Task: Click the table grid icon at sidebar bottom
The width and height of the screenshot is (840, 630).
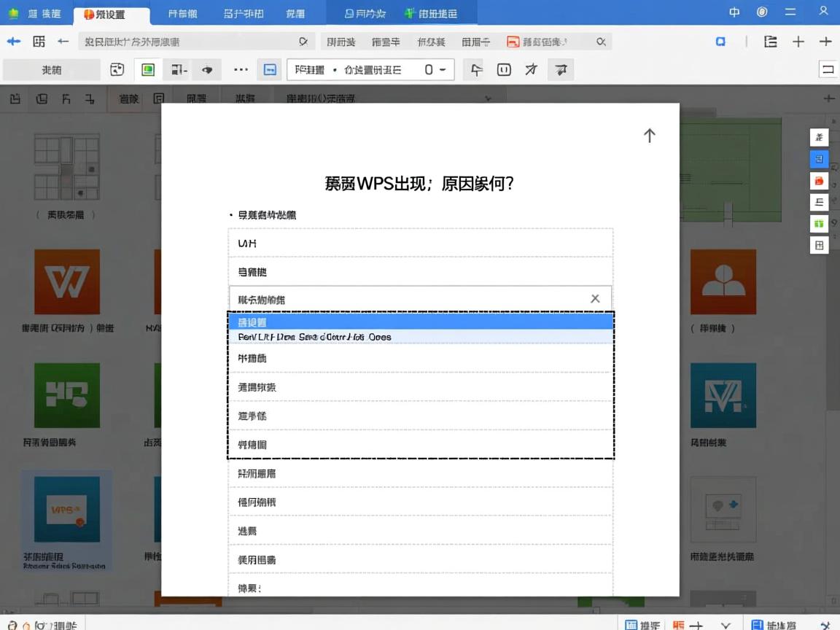Action: tap(819, 245)
